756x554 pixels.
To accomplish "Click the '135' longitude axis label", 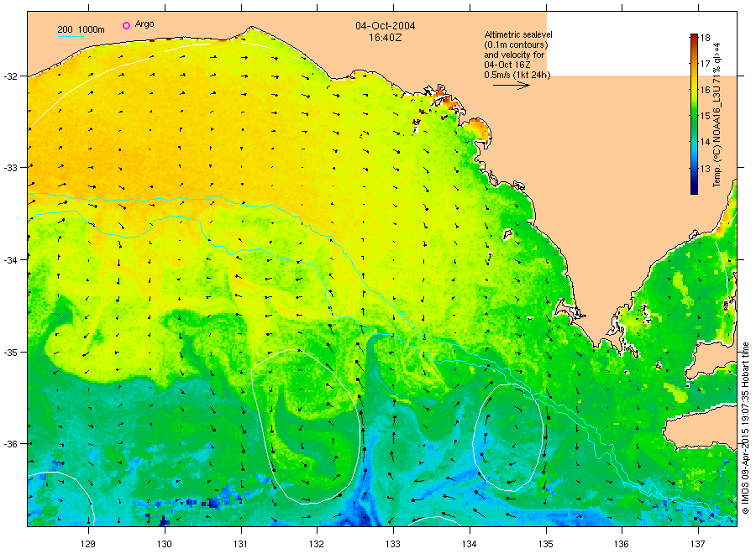I will pyautogui.click(x=546, y=545).
